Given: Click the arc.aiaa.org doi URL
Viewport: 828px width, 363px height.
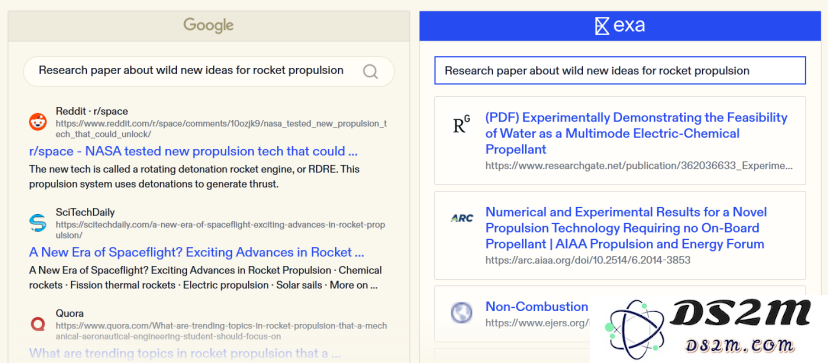Looking at the screenshot, I should (x=588, y=260).
